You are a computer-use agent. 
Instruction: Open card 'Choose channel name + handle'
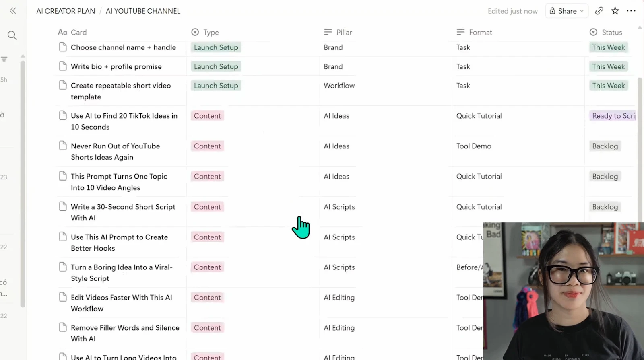coord(123,47)
